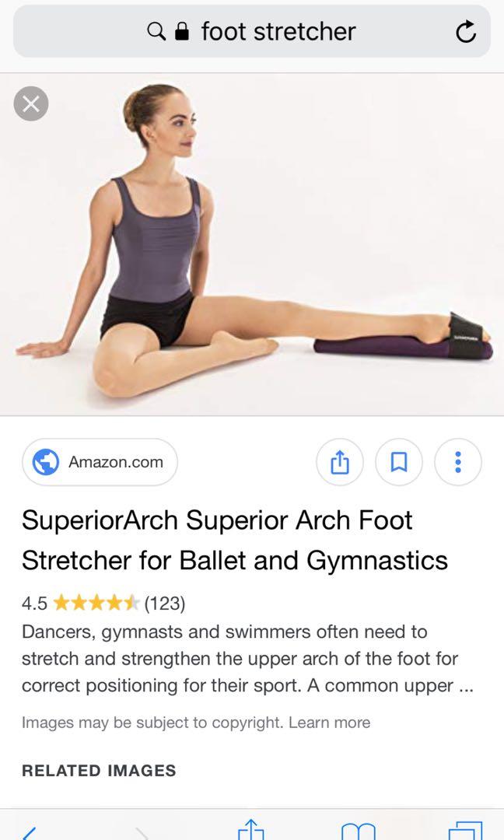Open the Safari share sheet in bottom toolbar
The width and height of the screenshot is (504, 840).
(x=250, y=829)
